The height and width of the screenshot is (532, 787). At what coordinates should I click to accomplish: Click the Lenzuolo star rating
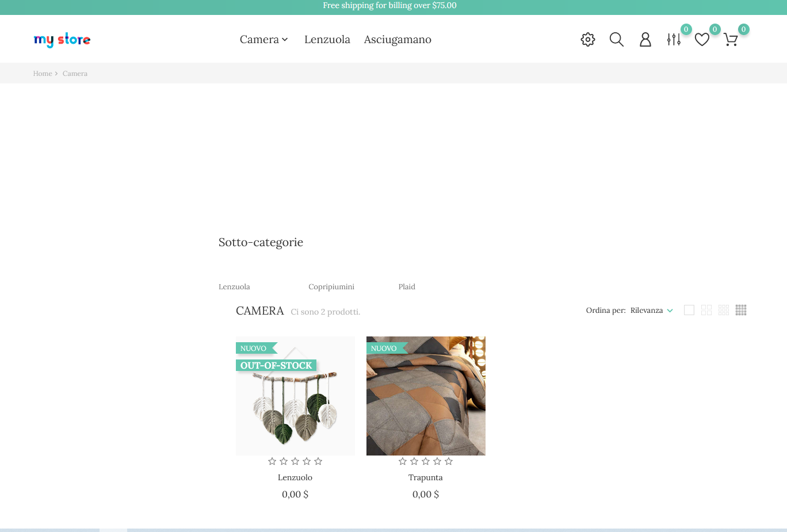coord(295,461)
